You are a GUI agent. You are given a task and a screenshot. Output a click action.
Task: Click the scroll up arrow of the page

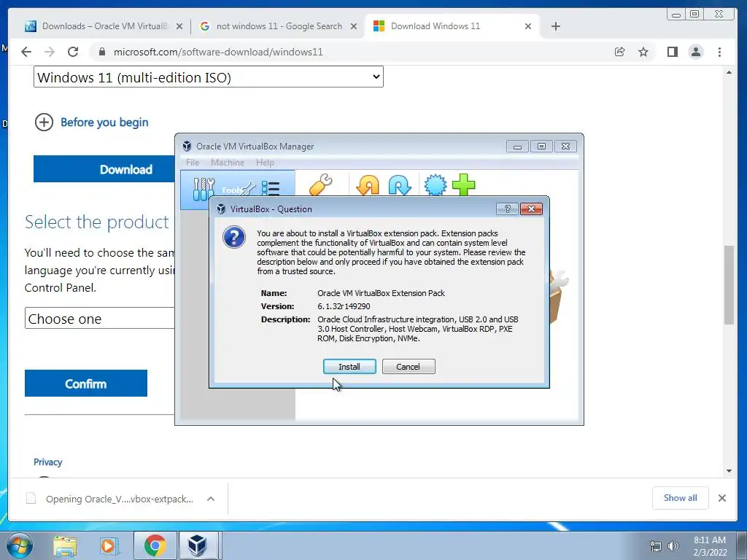point(729,72)
